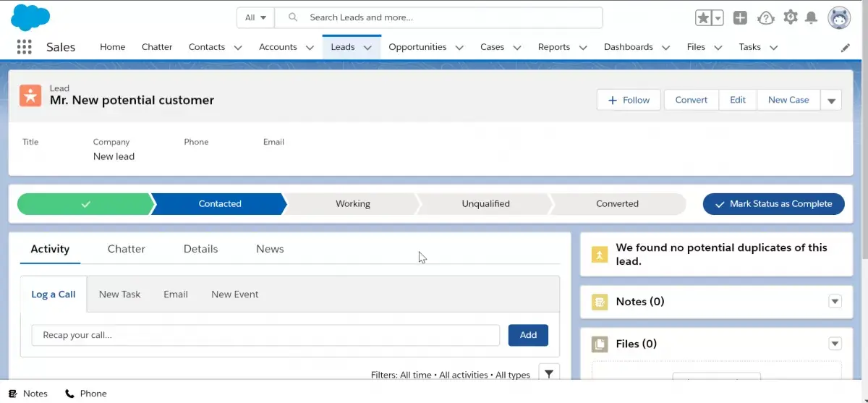Image resolution: width=868 pixels, height=403 pixels.
Task: Go to the navigation Chatter tab
Action: [x=157, y=47]
